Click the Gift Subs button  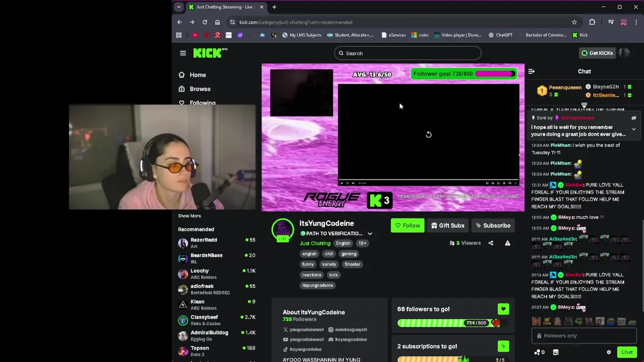click(448, 226)
